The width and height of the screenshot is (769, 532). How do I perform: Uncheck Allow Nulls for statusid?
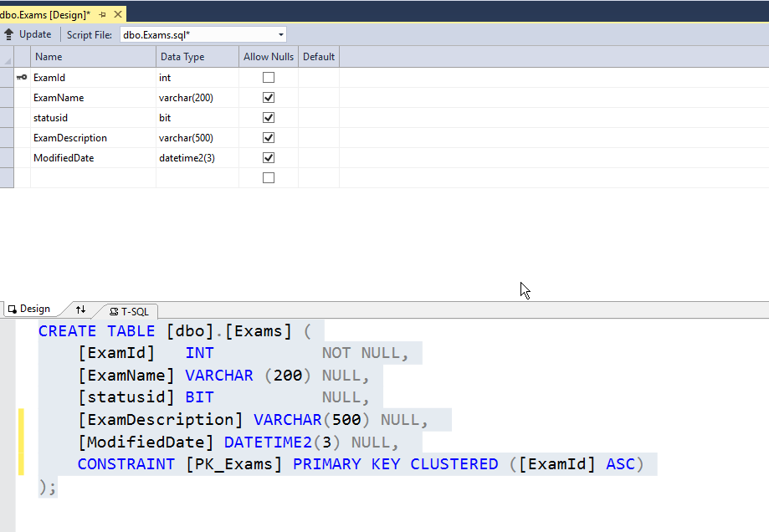coord(269,117)
